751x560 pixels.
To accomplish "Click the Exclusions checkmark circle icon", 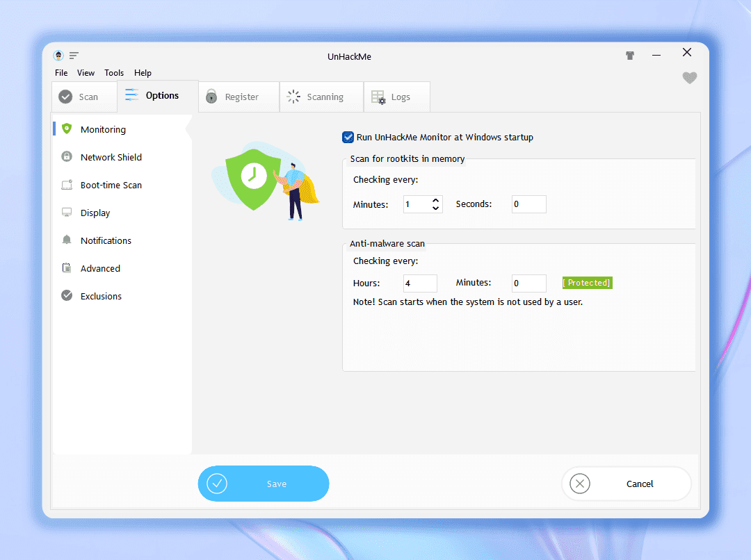I will (67, 295).
